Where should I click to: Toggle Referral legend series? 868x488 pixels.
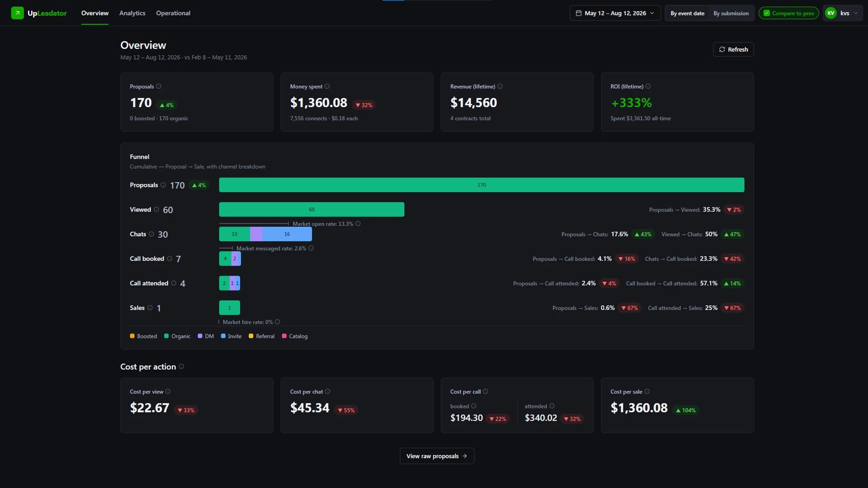262,336
